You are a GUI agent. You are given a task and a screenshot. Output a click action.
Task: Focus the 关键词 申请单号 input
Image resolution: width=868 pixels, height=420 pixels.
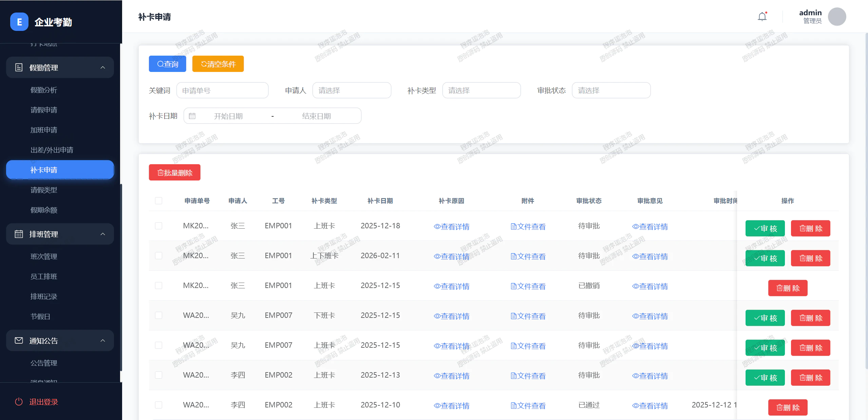point(223,90)
